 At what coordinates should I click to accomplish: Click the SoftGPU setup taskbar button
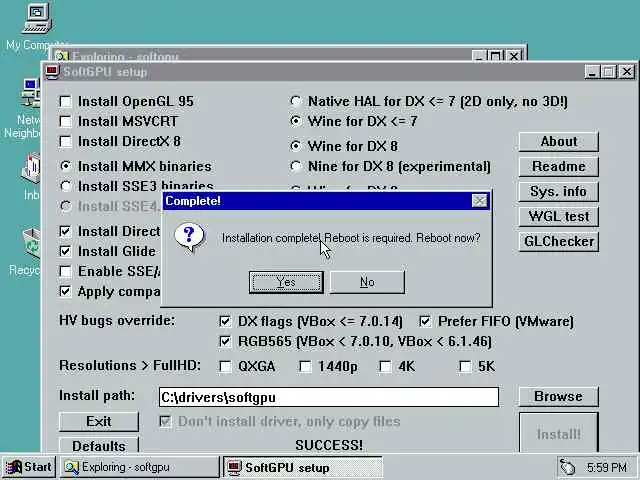303,467
